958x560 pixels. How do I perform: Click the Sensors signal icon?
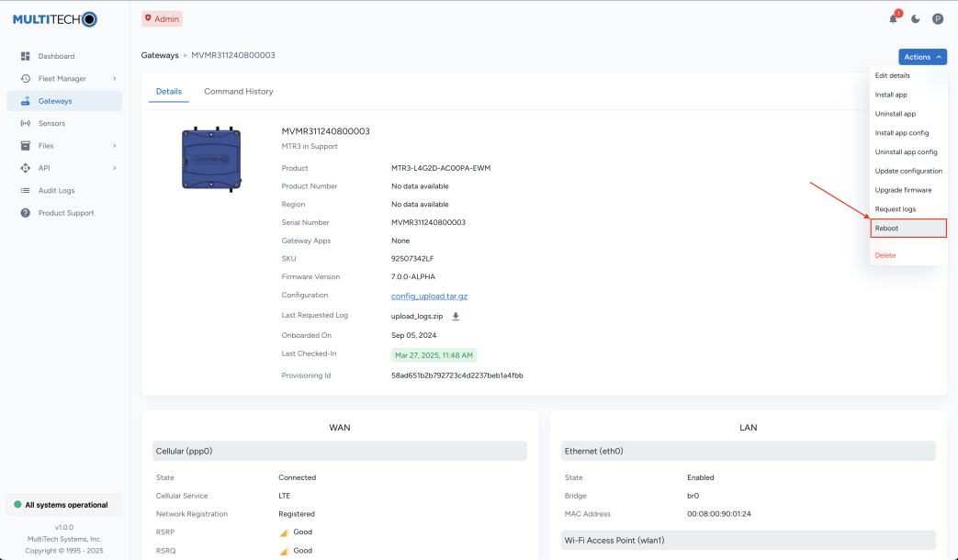25,123
